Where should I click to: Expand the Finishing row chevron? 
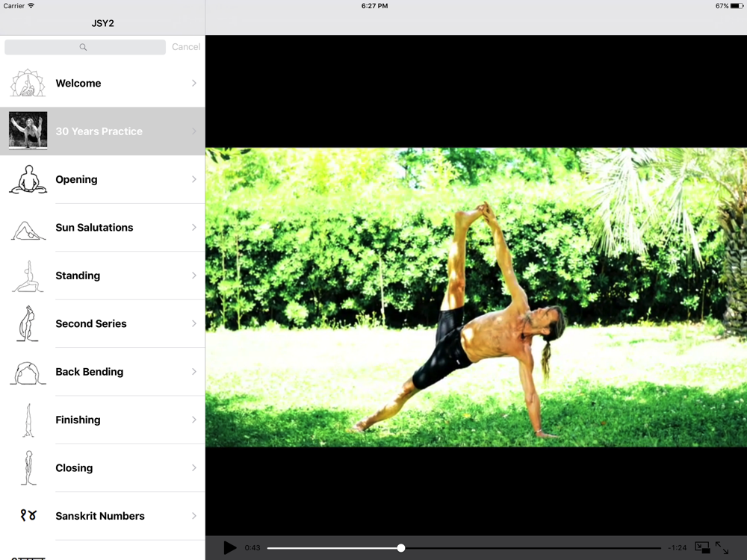(194, 420)
